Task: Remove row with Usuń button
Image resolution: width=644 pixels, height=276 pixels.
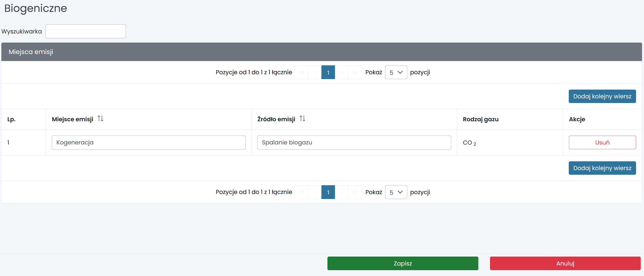Action: coord(602,142)
